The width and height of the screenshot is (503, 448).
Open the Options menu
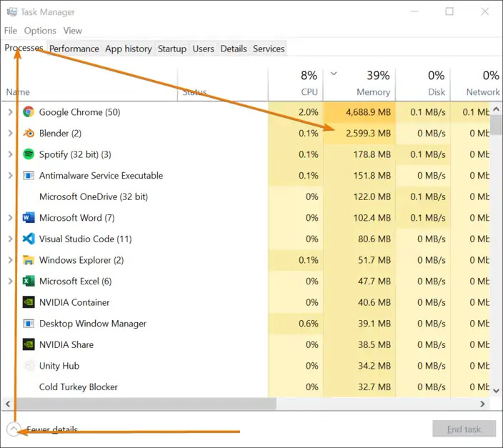[40, 31]
